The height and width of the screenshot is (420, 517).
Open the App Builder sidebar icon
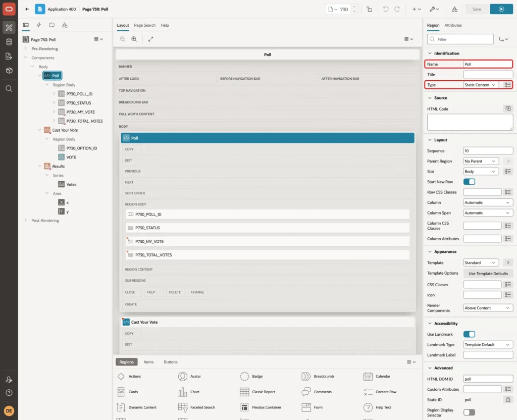9,28
